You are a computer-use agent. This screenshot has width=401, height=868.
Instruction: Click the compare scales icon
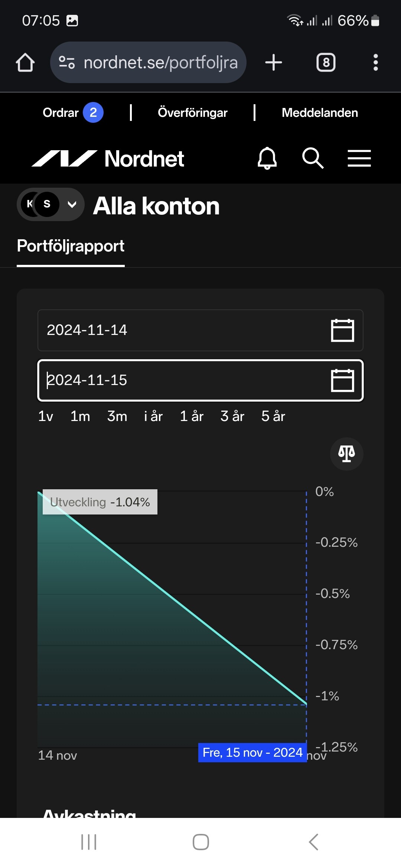click(346, 454)
